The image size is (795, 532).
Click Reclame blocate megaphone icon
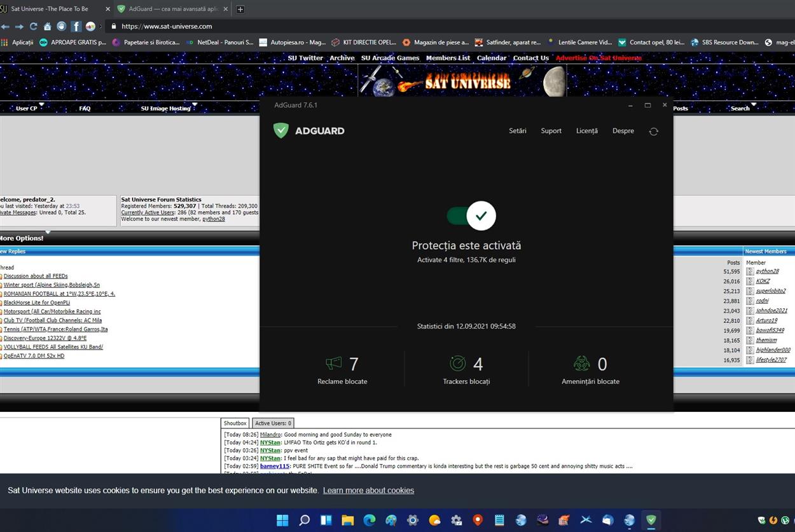point(334,364)
